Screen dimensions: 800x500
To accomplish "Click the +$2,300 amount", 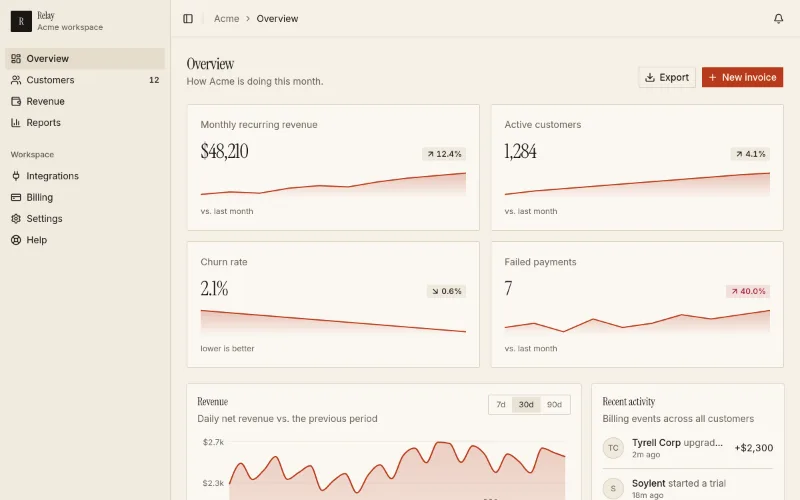I will [754, 448].
